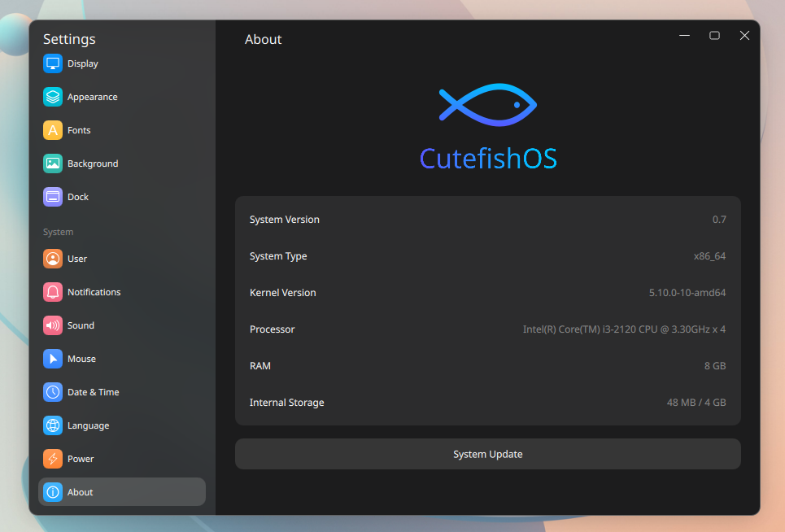Click the Language globe icon
785x532 pixels.
click(x=53, y=425)
